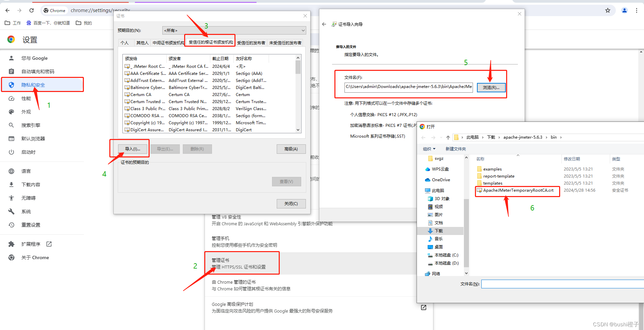The width and height of the screenshot is (644, 330).
Task: Click the 系统 wrench icon
Action: click(11, 211)
